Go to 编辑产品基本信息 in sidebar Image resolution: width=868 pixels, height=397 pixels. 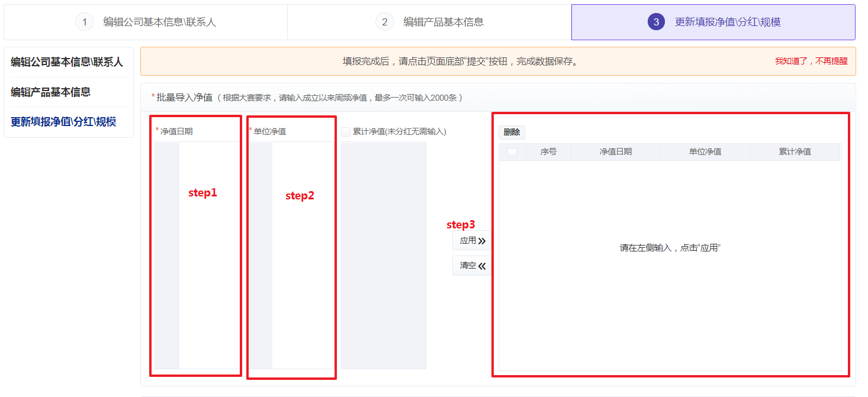(51, 92)
